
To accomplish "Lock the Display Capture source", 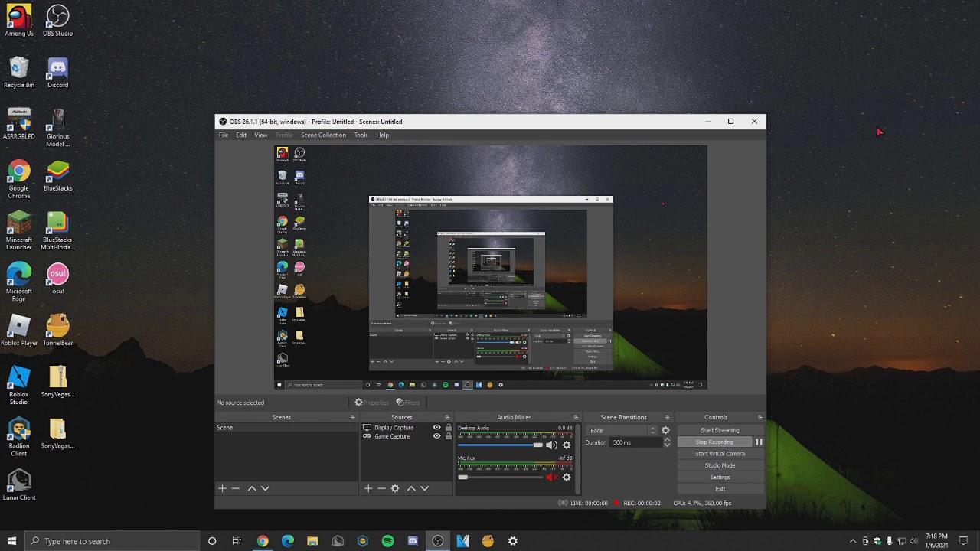I will click(449, 428).
